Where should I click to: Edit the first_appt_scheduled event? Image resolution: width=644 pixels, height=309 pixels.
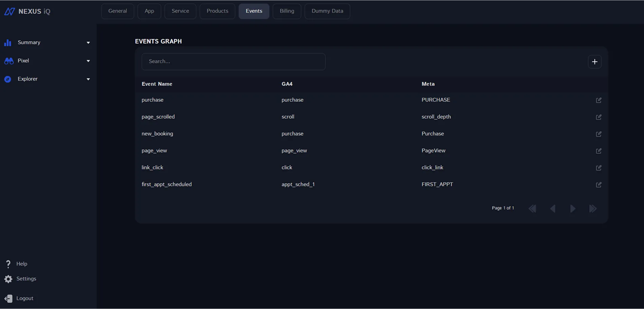pos(599,185)
